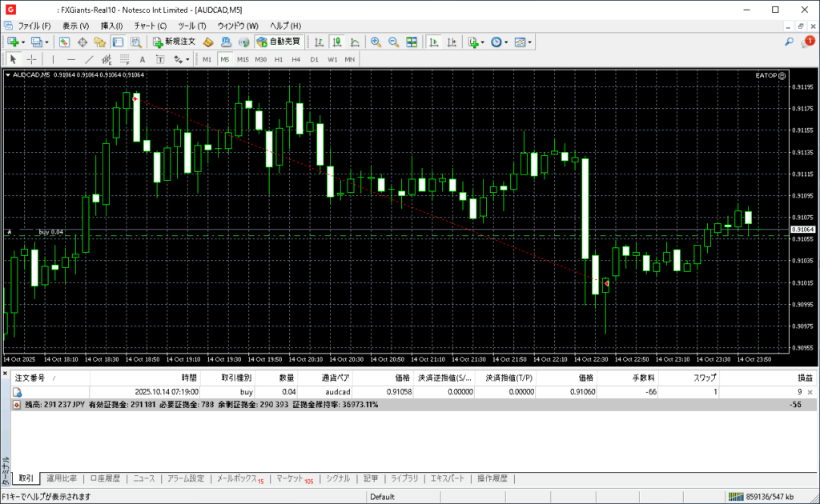Expand the Periods clock dropdown
820x504 pixels.
pos(499,42)
